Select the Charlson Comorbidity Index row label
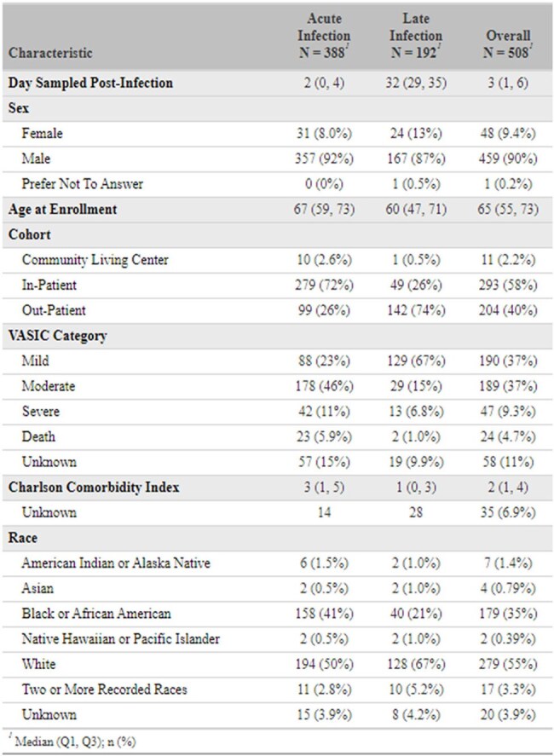554x756 pixels. [x=94, y=487]
